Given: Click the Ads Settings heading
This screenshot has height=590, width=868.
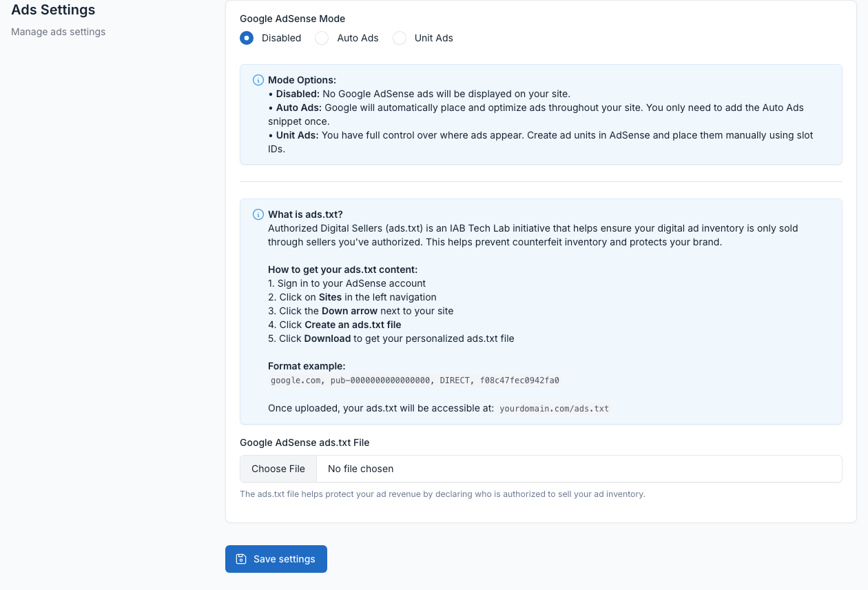Looking at the screenshot, I should 53,10.
